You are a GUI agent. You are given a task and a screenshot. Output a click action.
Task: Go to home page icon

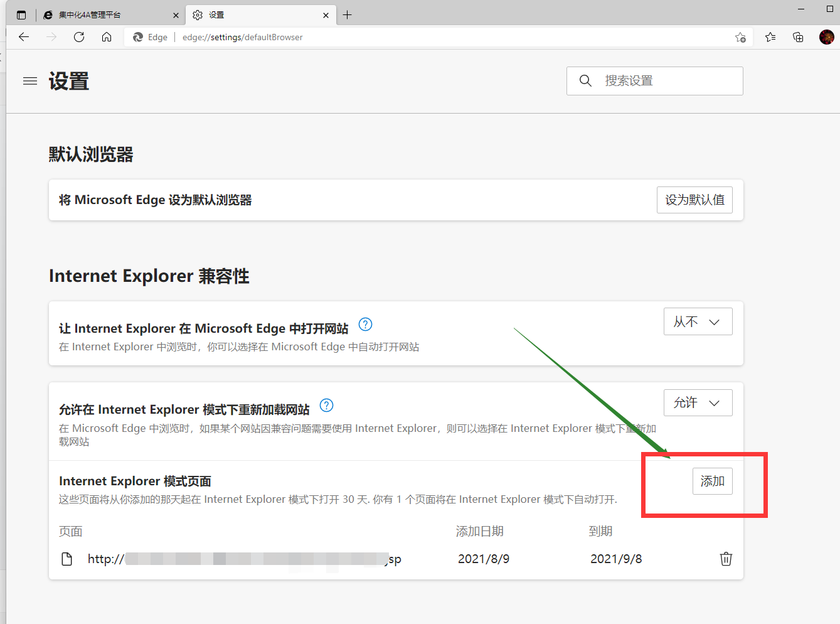coord(107,37)
